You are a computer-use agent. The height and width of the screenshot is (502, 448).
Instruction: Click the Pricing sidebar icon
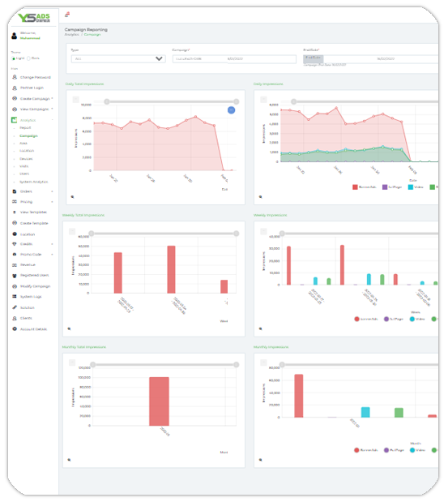[x=15, y=202]
